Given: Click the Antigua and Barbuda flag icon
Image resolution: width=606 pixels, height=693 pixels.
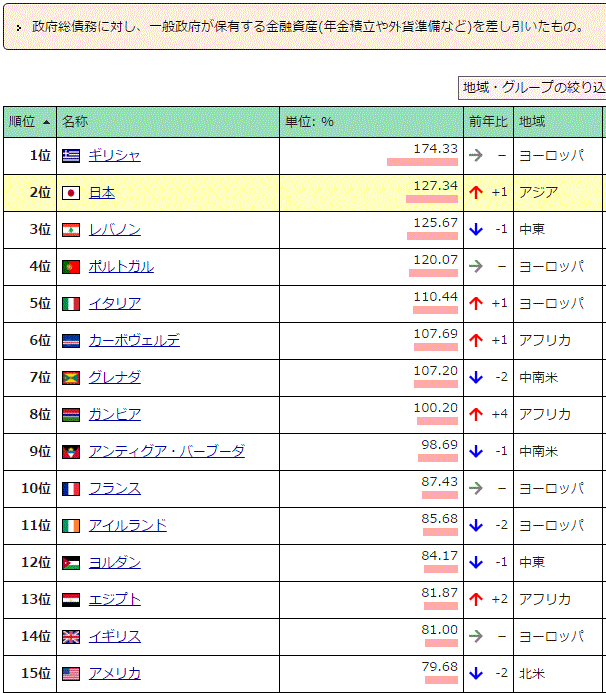Looking at the screenshot, I should click(x=71, y=452).
